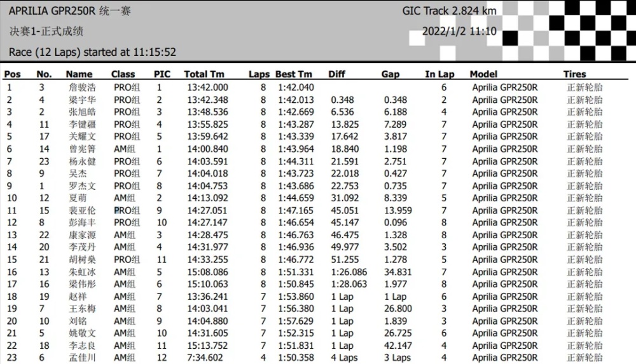Click rider name 曾宪�York AM组 row 6
The width and height of the screenshot is (636, 364).
coord(82,149)
